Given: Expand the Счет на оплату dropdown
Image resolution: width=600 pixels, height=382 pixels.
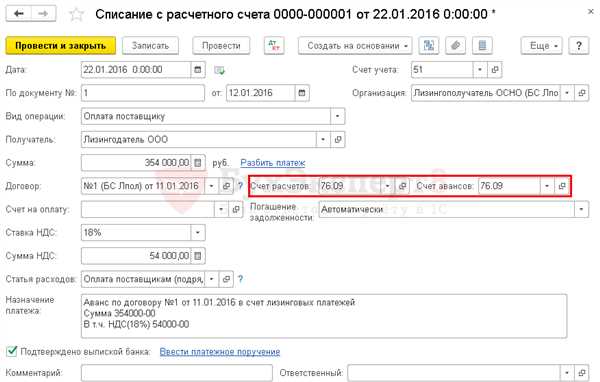Looking at the screenshot, I should [x=221, y=209].
